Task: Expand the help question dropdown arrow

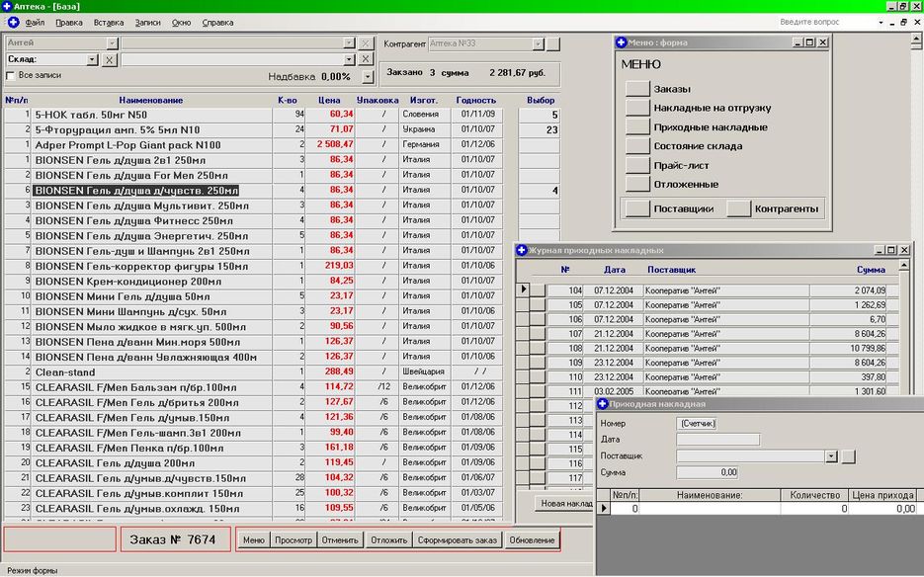Action: click(881, 23)
